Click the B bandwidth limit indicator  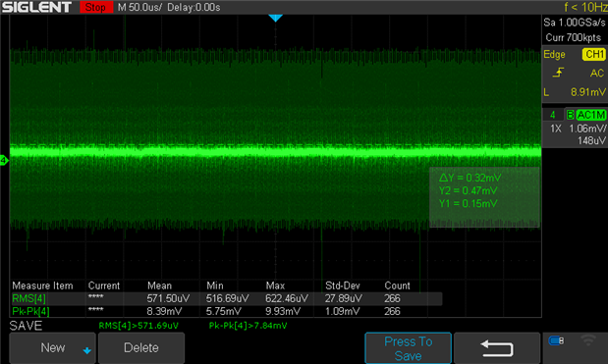[570, 115]
